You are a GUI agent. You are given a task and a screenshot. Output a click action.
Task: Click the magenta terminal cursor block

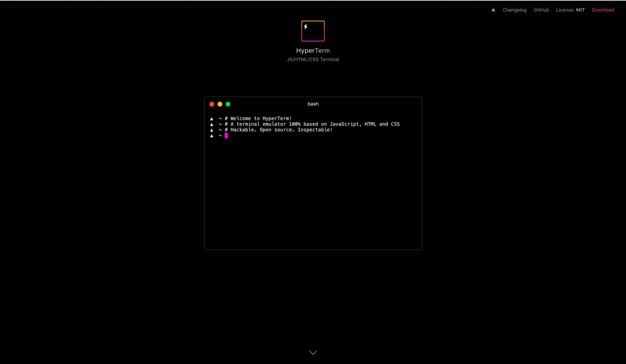pyautogui.click(x=226, y=136)
